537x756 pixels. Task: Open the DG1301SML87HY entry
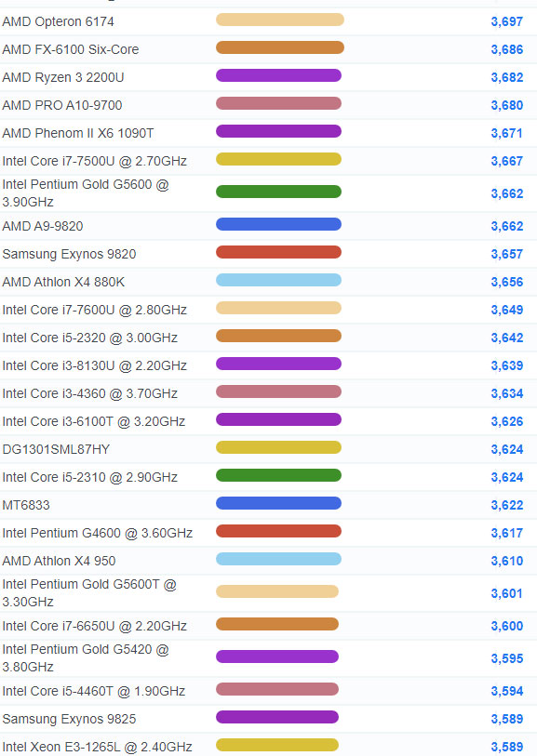coord(56,450)
